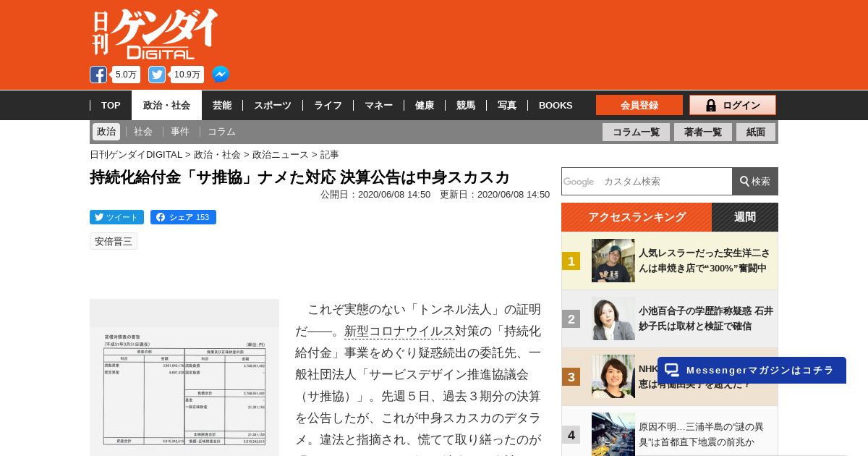Screen dimensions: 868x456
Task: Click rank number 2 badge
Action: pyautogui.click(x=571, y=319)
